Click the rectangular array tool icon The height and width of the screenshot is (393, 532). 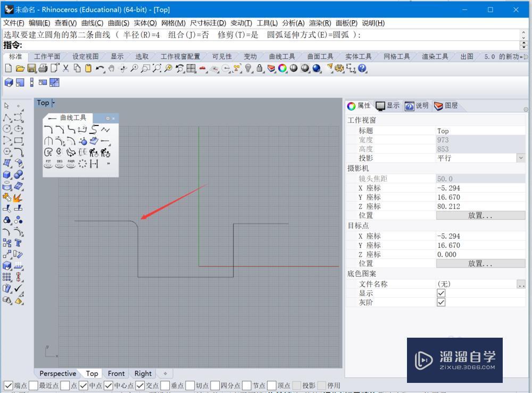pos(7,278)
